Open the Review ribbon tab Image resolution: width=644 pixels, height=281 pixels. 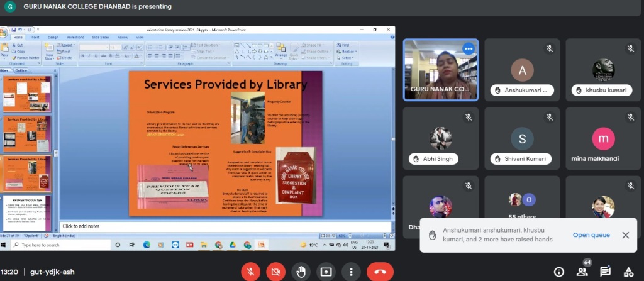pyautogui.click(x=123, y=37)
